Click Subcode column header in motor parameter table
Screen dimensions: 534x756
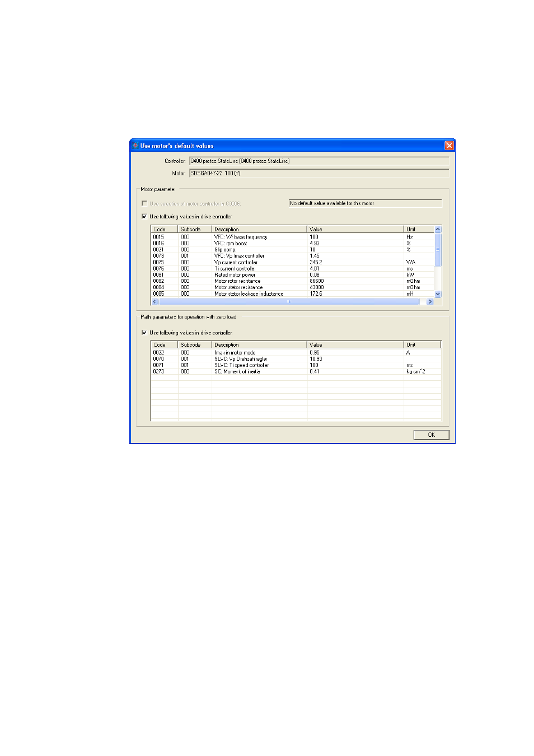point(195,229)
